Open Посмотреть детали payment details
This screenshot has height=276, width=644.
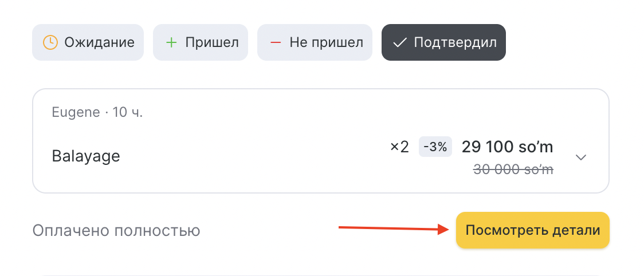tap(532, 230)
